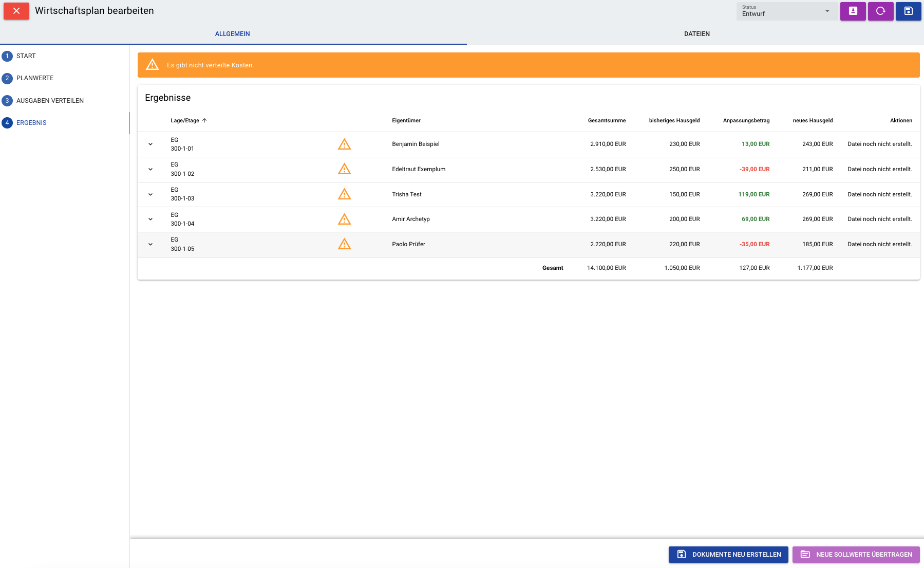Viewport: 924px width, 568px height.
Task: Click total 1.177,00 EUR neues Hausgeld
Action: [x=815, y=268]
